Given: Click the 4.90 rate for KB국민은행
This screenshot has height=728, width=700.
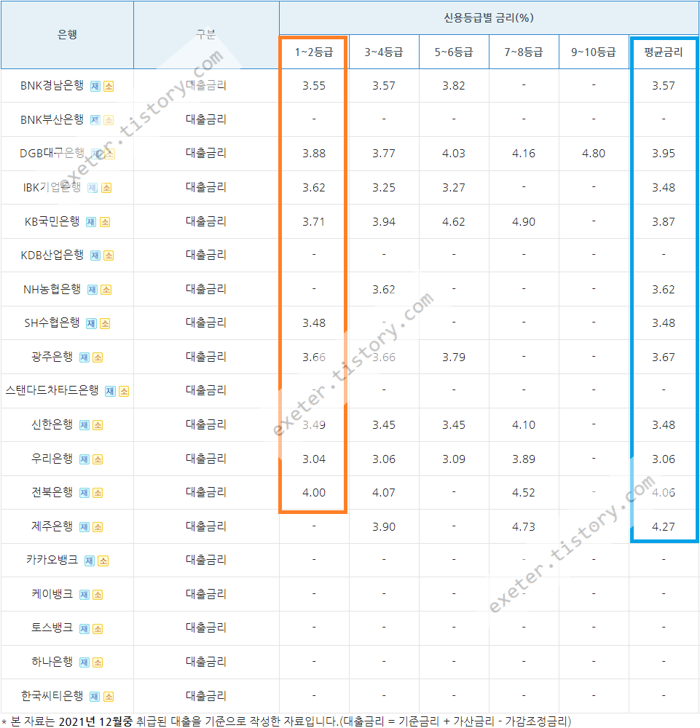Looking at the screenshot, I should pos(524,222).
